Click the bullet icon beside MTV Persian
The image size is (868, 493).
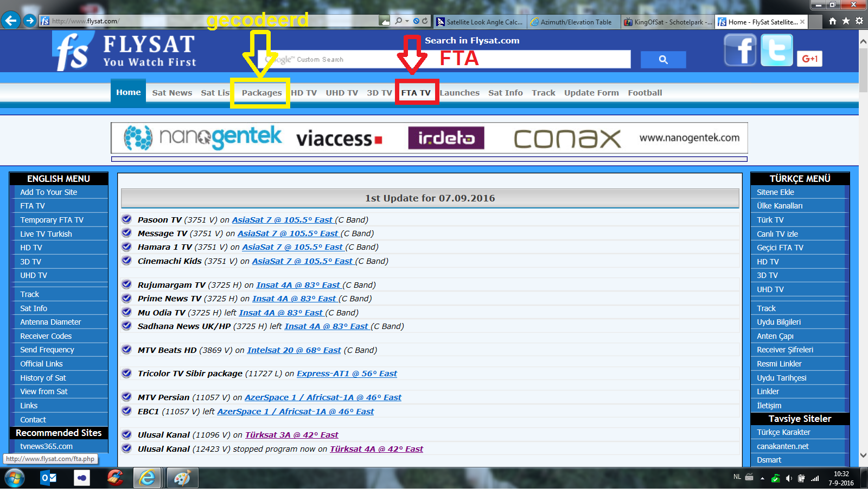126,397
